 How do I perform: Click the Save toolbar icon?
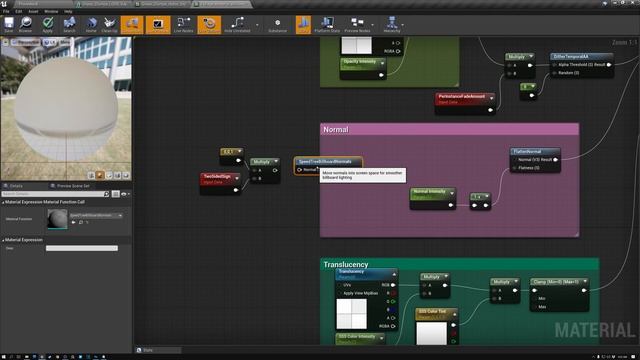tap(9, 24)
